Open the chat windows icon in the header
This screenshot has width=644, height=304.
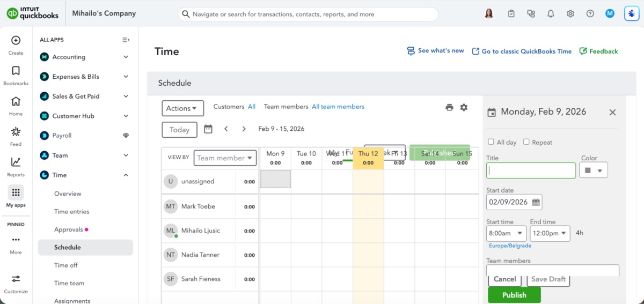531,14
